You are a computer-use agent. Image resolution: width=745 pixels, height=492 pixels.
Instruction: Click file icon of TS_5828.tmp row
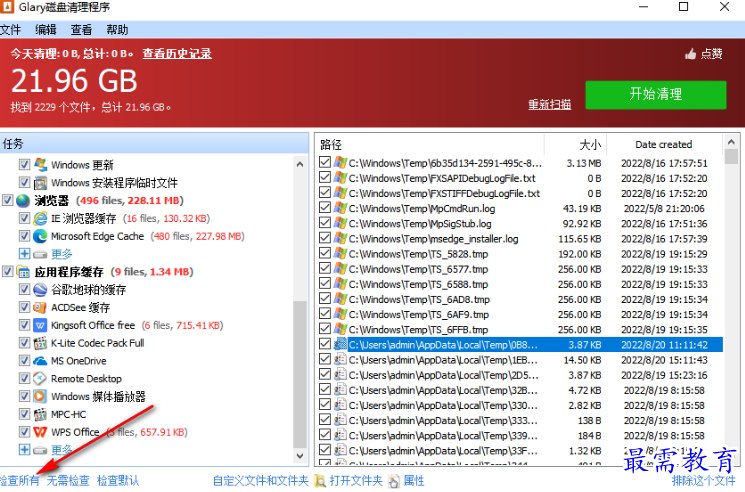[340, 254]
